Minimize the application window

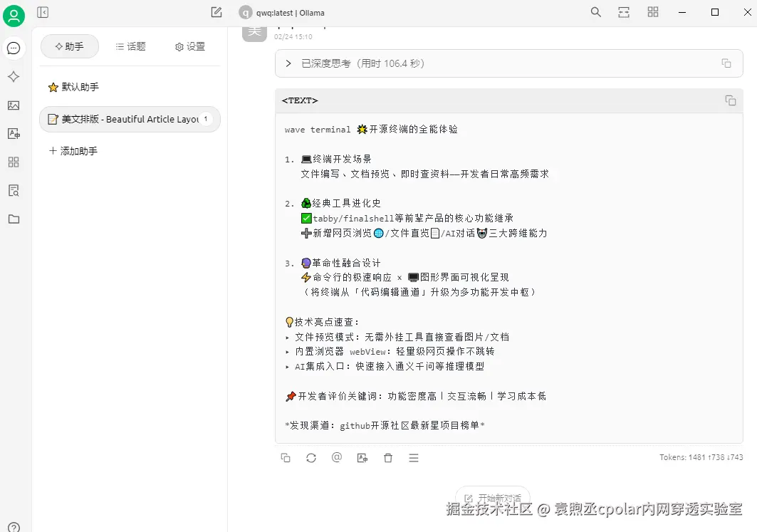tap(682, 12)
